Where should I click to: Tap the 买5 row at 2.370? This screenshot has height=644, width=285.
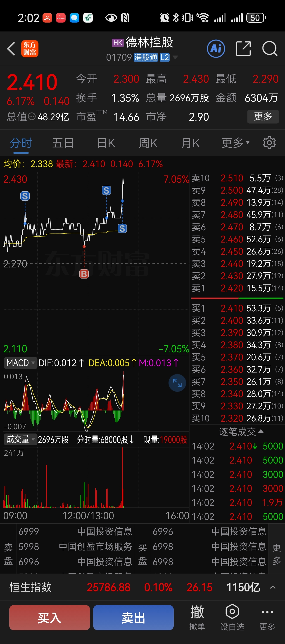[x=237, y=357]
